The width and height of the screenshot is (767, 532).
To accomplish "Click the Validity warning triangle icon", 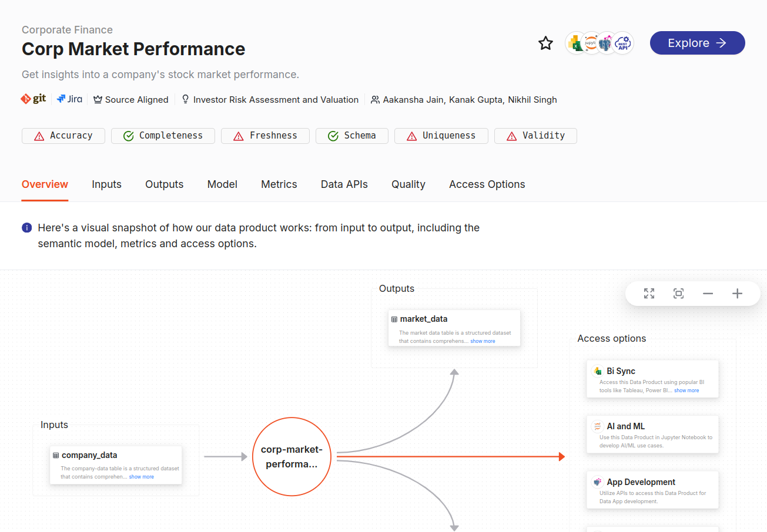I will (x=512, y=136).
